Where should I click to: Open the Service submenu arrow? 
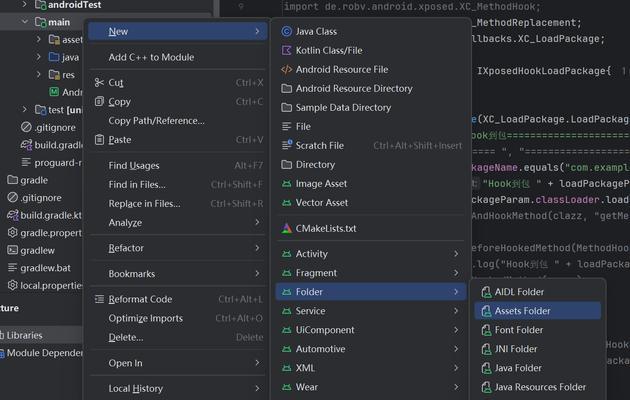coord(456,311)
